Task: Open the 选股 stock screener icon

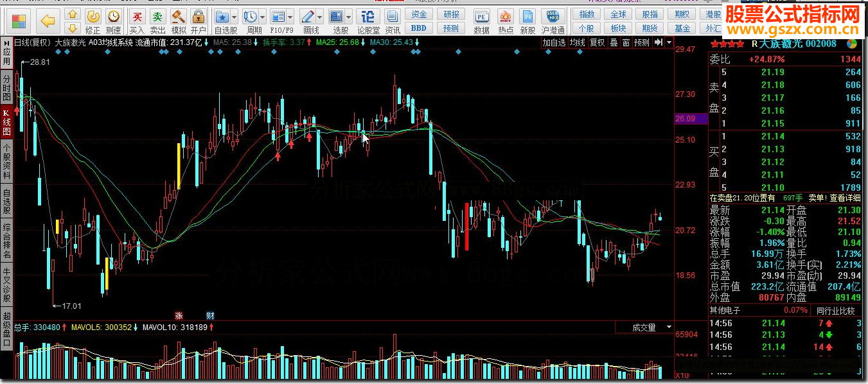Action: tap(337, 16)
